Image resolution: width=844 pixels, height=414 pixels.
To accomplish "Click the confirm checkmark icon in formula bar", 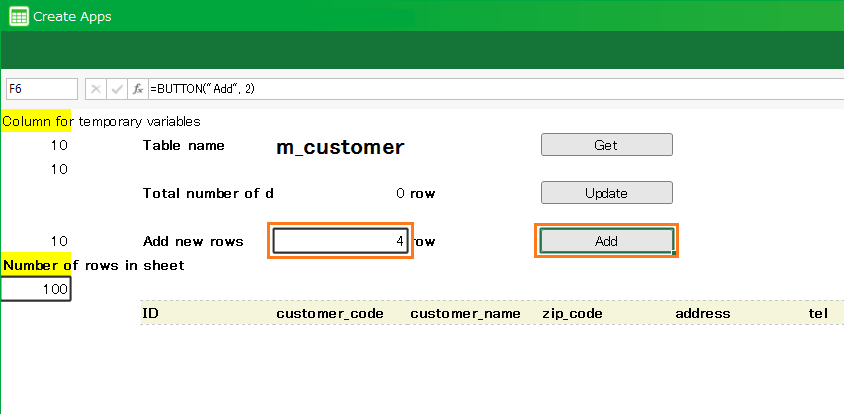I will (x=117, y=89).
